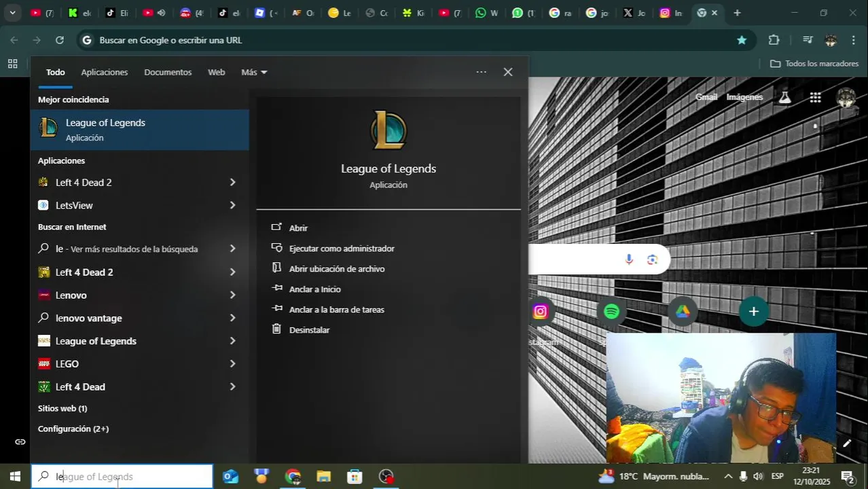Select Abrir ubicación de archivo

pyautogui.click(x=337, y=269)
